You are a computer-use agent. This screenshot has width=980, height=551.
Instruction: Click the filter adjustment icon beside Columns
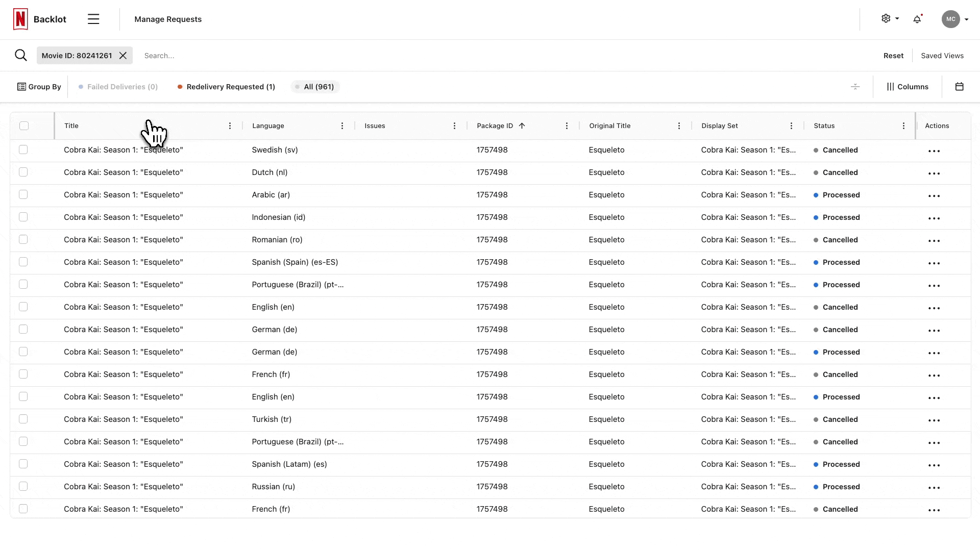pyautogui.click(x=855, y=87)
